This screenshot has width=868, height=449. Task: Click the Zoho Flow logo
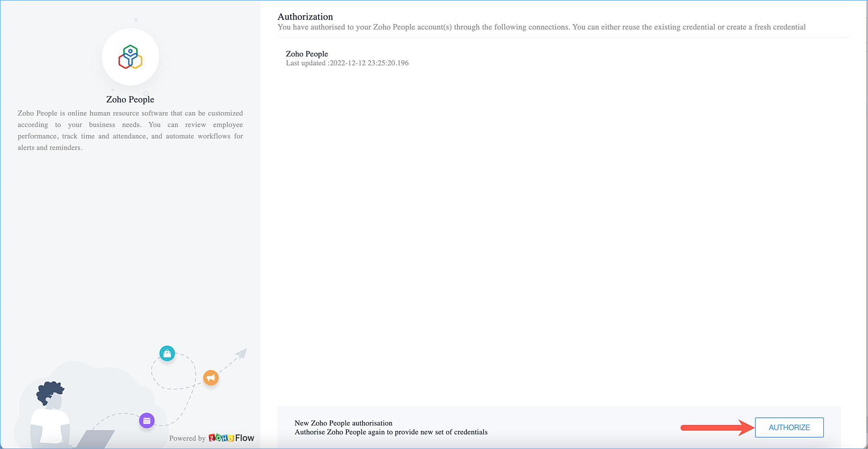[x=231, y=438]
